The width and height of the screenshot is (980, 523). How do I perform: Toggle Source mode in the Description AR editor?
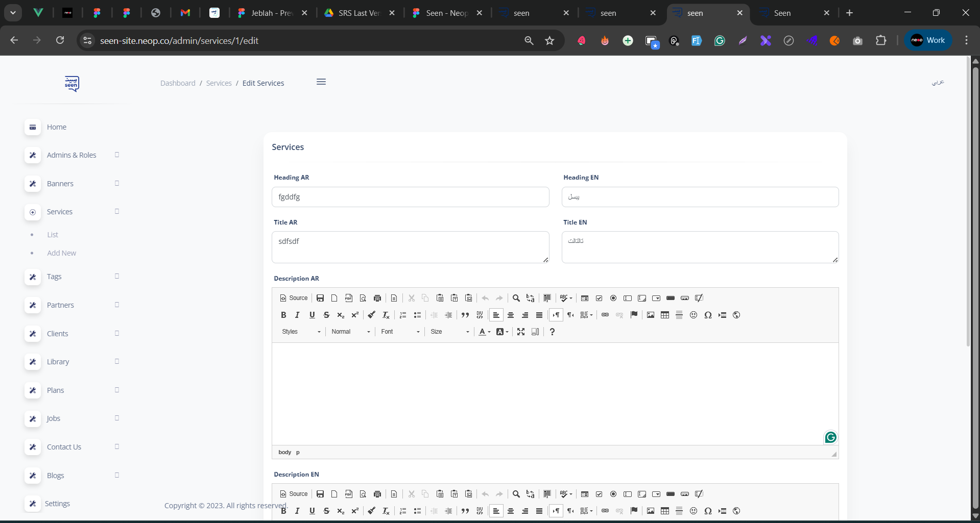coord(294,298)
